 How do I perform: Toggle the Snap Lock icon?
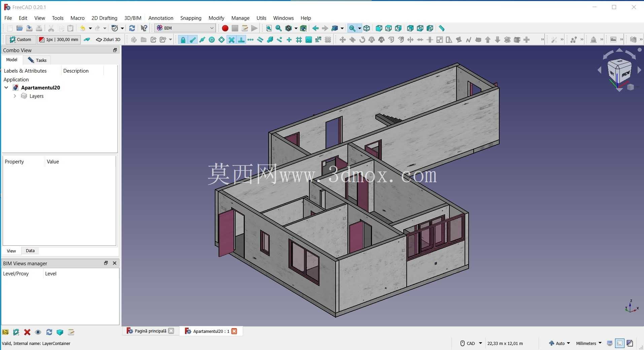coord(183,40)
